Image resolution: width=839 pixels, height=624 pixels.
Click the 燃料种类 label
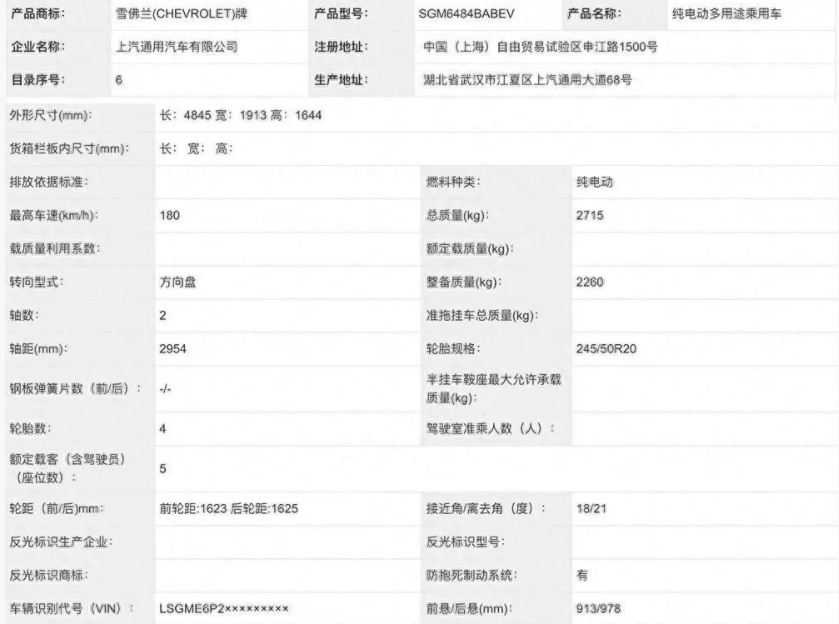coord(453,182)
